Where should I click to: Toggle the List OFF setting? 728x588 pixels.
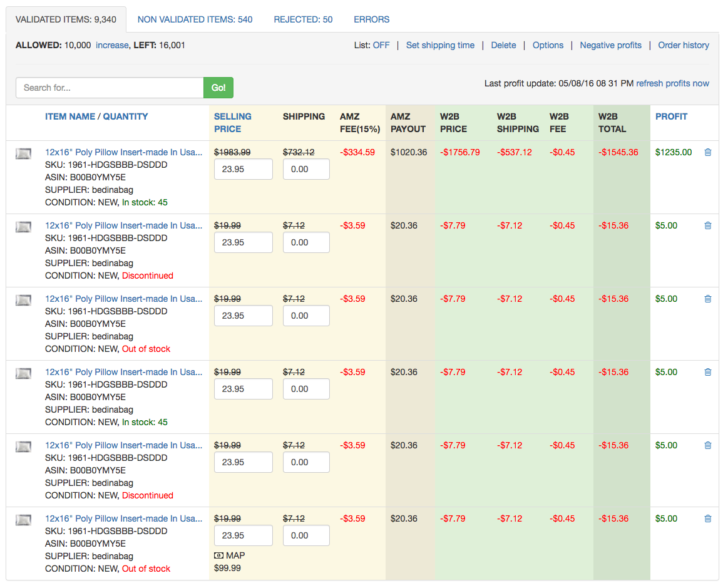[x=381, y=45]
